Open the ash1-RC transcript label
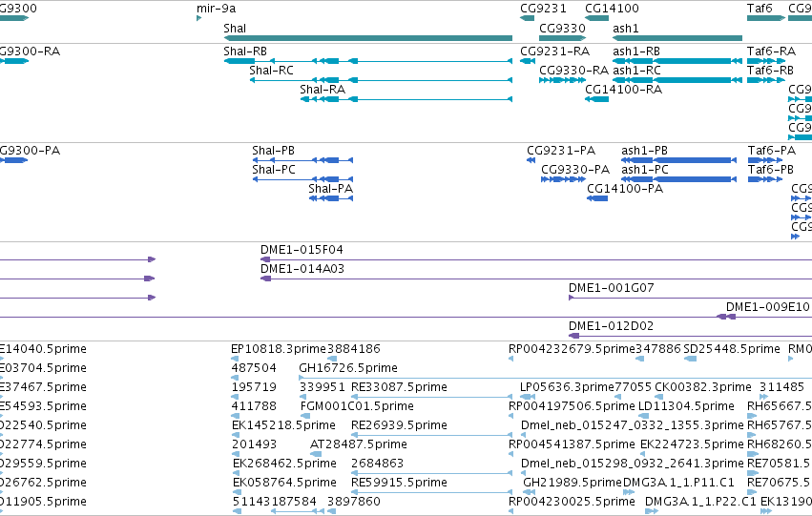The image size is (812, 516). pyautogui.click(x=637, y=71)
